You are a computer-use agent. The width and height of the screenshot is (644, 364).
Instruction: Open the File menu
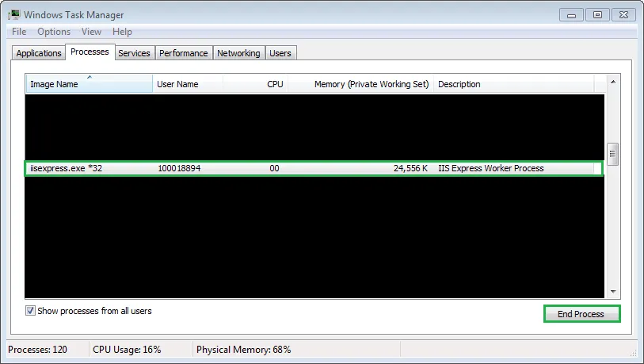[19, 32]
